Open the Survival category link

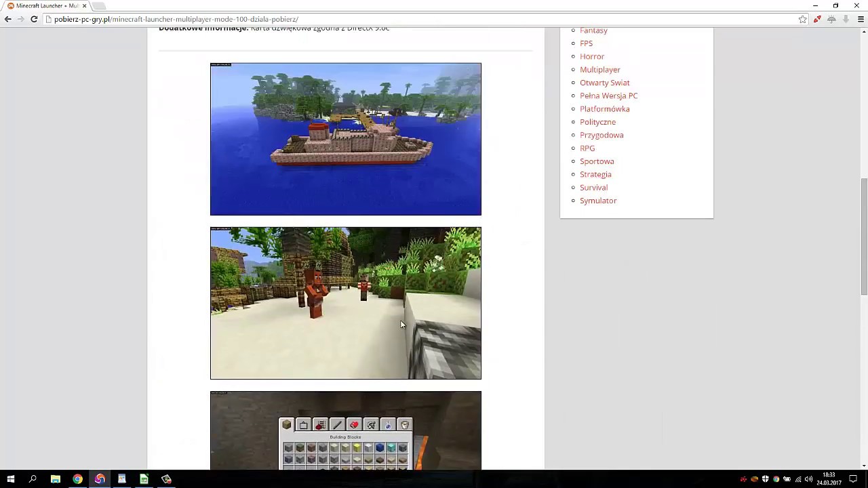tap(593, 187)
